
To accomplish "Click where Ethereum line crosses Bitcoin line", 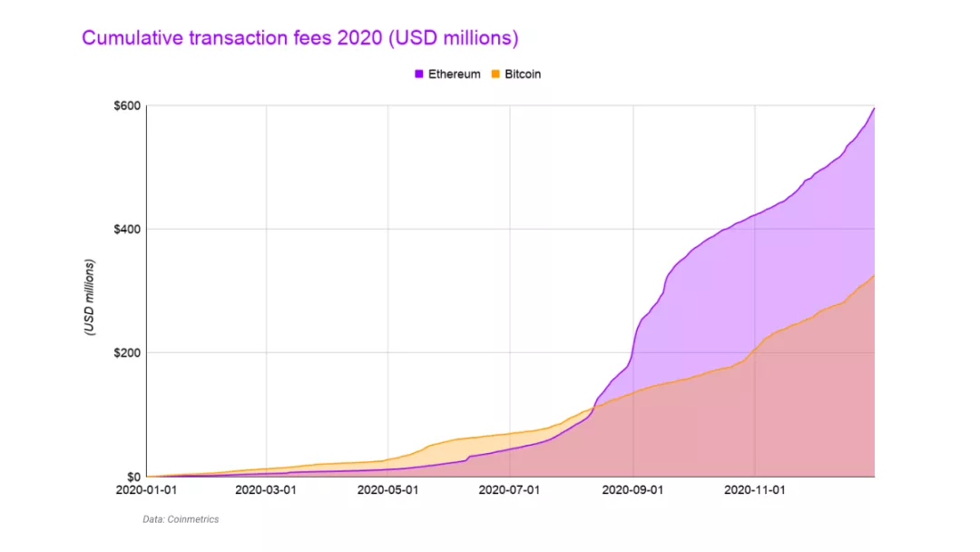I will [595, 407].
